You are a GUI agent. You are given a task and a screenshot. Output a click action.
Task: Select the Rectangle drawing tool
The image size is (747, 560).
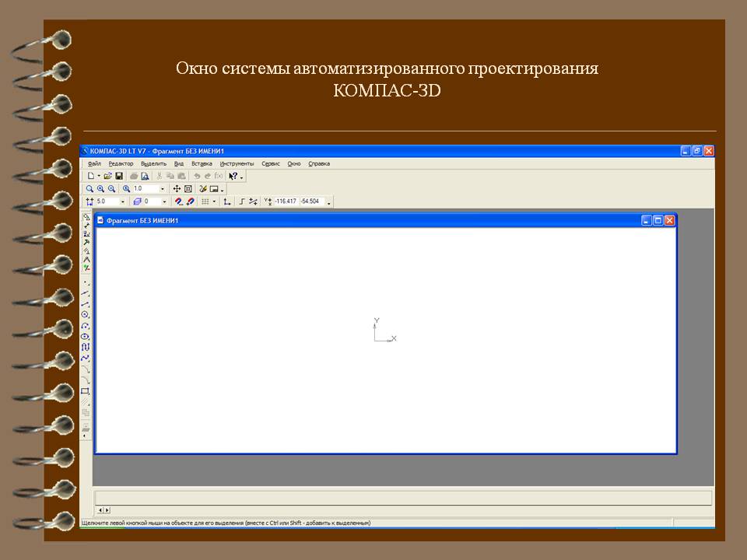tap(86, 391)
